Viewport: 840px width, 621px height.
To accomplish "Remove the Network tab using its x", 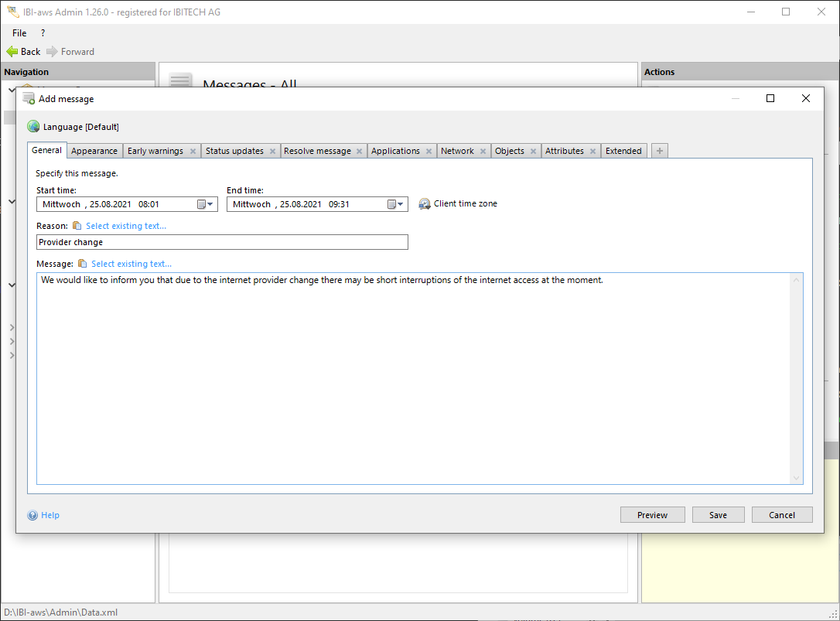I will click(483, 152).
